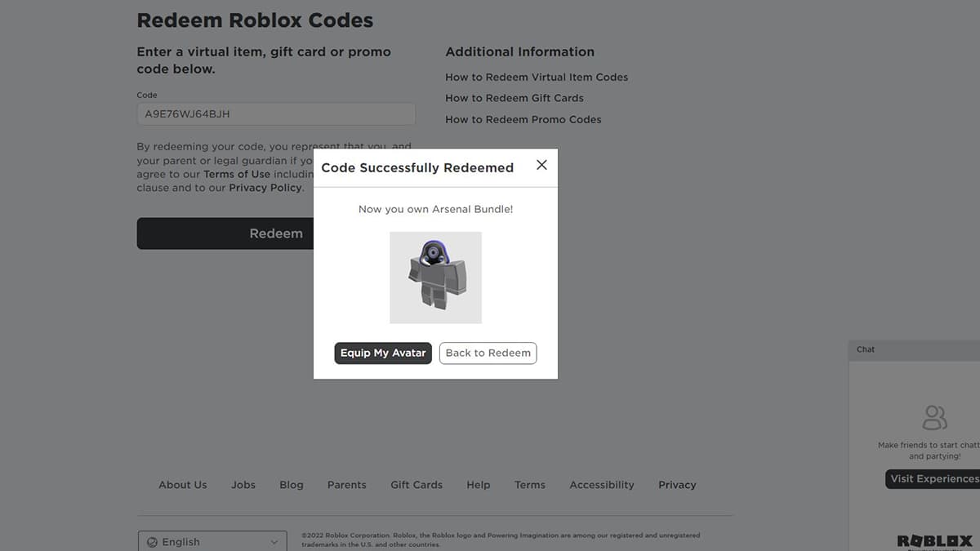This screenshot has height=551, width=980.
Task: Open How to Redeem Gift Cards link
Action: pyautogui.click(x=514, y=98)
